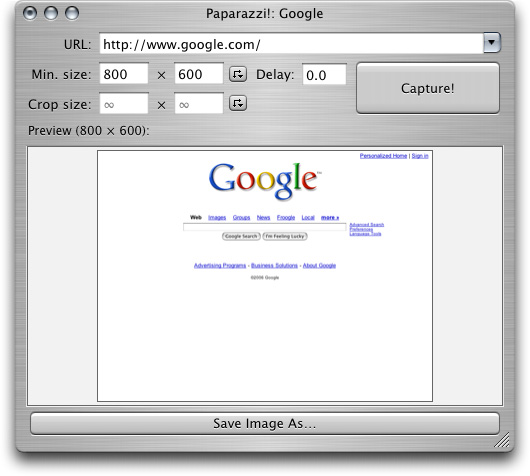Click the Crop size height field
Screen dimensions: 530x476
pyautogui.click(x=199, y=103)
